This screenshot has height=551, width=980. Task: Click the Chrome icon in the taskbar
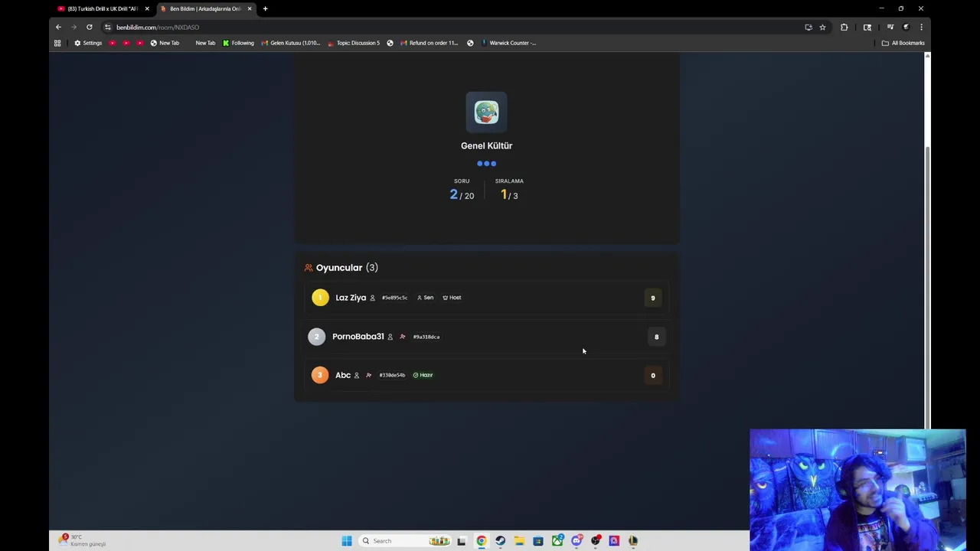[x=481, y=541]
